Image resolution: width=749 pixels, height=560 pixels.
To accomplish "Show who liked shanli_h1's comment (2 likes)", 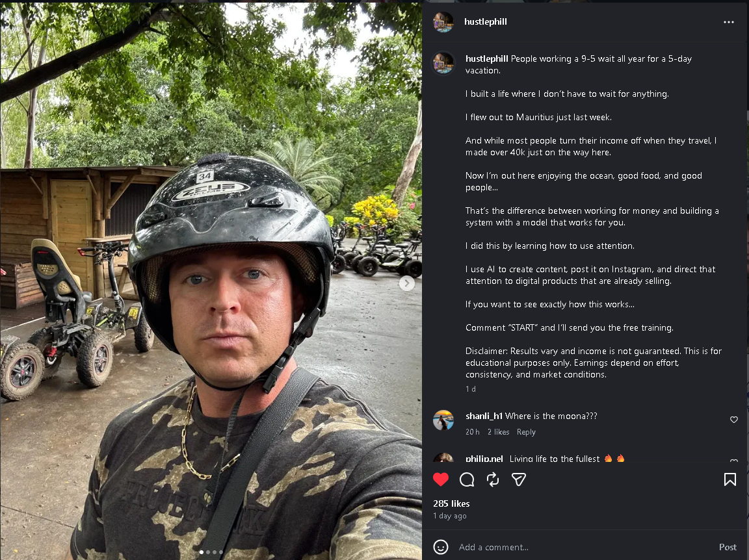I will coord(499,432).
